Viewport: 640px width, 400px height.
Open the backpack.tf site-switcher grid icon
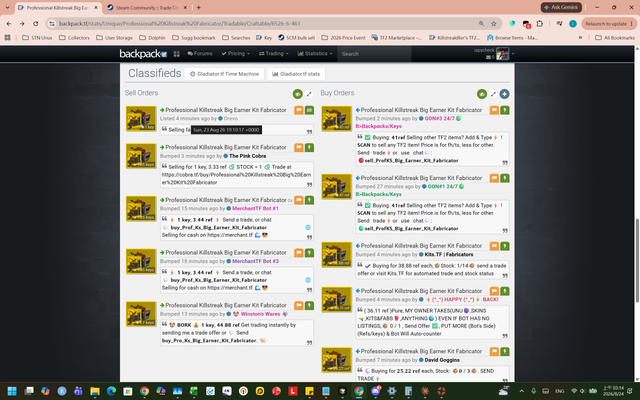coord(177,54)
